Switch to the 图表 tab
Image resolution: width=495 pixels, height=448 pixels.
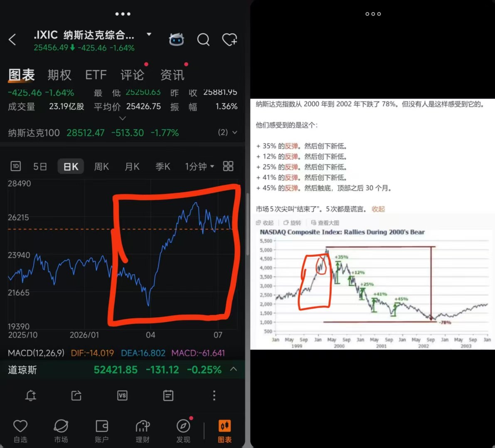point(22,75)
